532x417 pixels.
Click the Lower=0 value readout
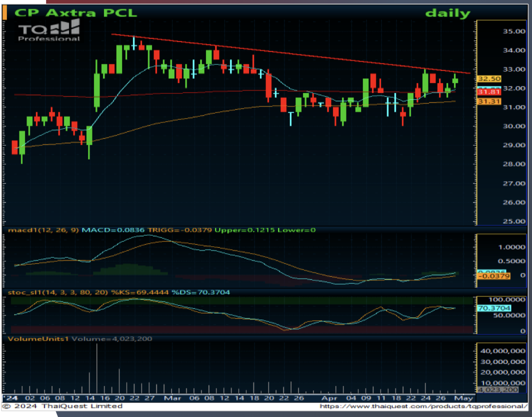point(296,230)
